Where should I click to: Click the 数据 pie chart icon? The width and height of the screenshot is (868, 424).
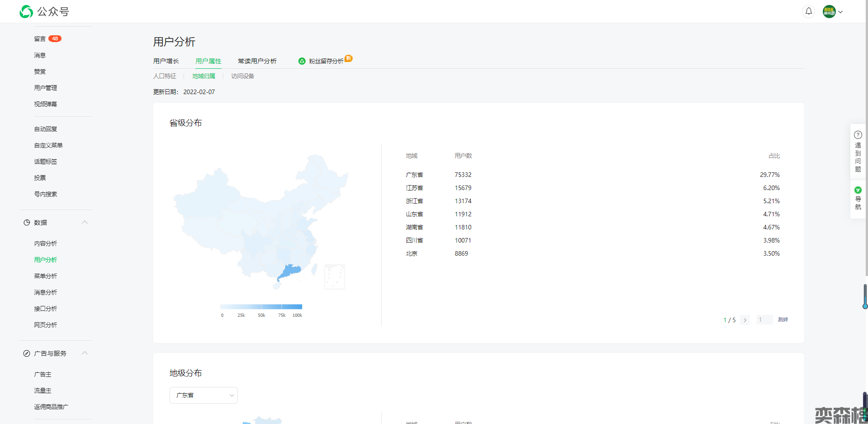click(27, 223)
